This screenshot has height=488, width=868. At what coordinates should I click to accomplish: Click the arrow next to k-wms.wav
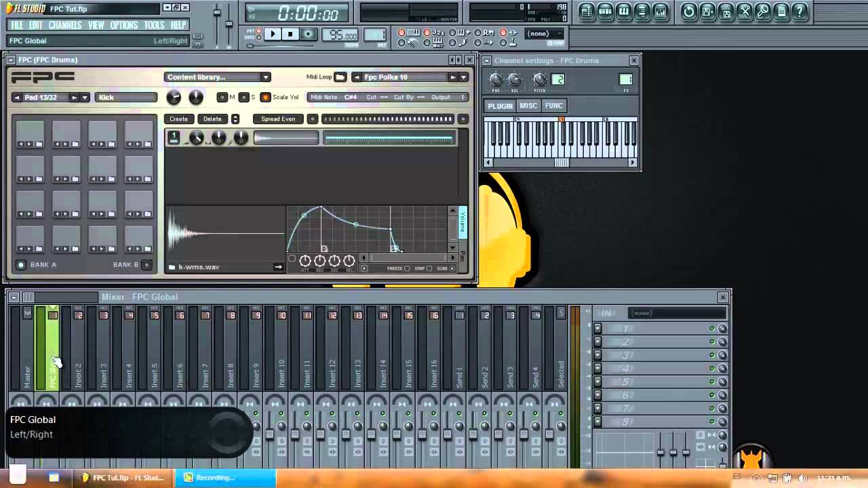pos(278,267)
